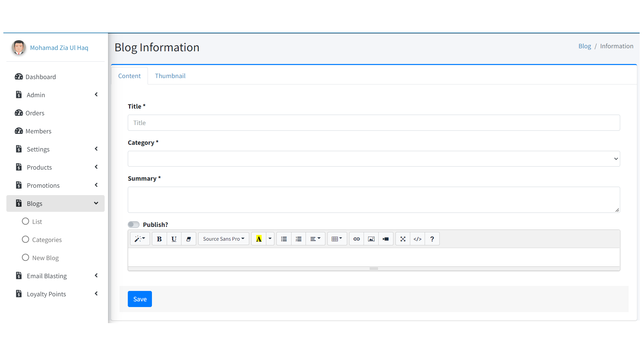This screenshot has height=362, width=644.
Task: Click the insert link icon
Action: click(357, 239)
